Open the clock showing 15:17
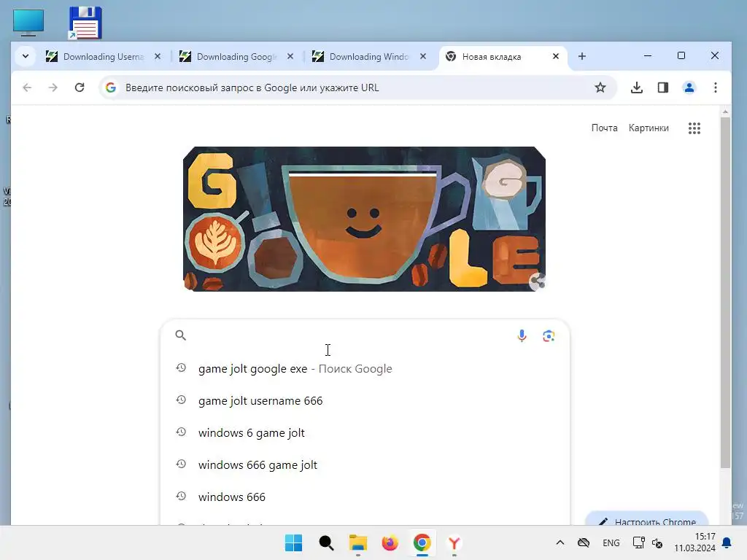This screenshot has height=560, width=747. coord(694,542)
